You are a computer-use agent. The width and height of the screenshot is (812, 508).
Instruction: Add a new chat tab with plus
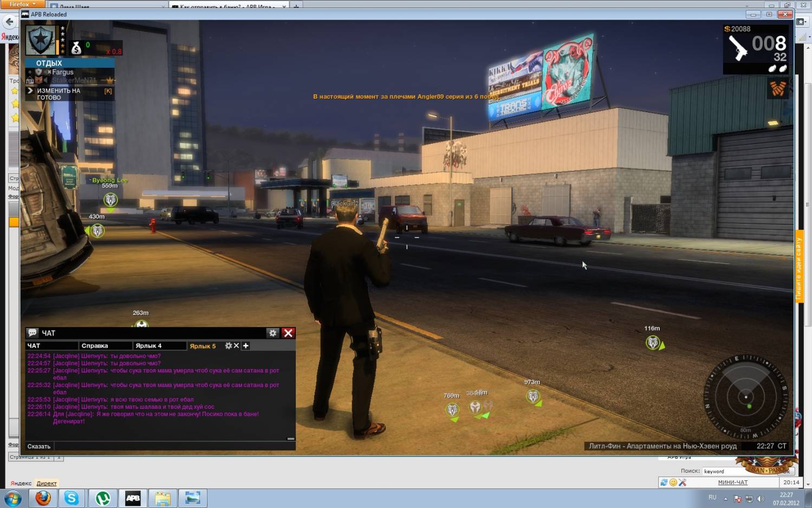click(245, 345)
